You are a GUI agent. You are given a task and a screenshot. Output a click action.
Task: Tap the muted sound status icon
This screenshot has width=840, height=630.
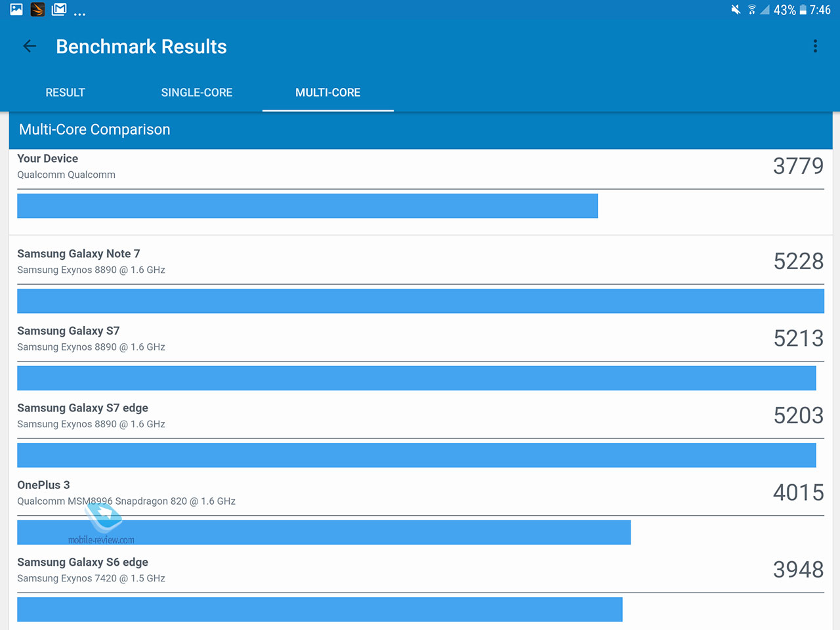(736, 9)
